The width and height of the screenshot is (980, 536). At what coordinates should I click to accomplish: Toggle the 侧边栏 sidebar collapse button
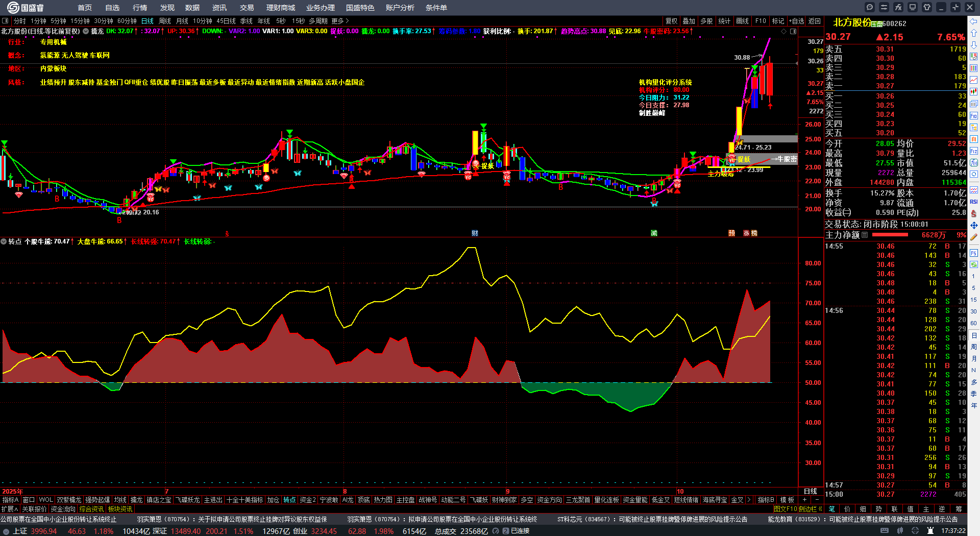(810, 508)
